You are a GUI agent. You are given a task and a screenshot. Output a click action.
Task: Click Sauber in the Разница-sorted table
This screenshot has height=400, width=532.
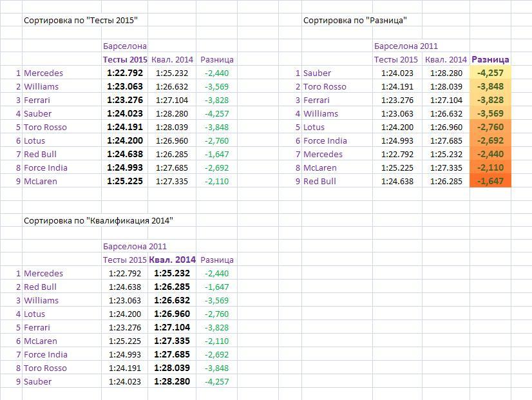[317, 73]
